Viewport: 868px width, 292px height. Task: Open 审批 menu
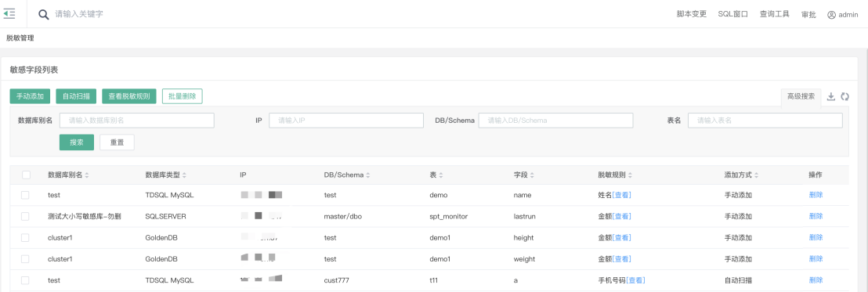coord(808,15)
